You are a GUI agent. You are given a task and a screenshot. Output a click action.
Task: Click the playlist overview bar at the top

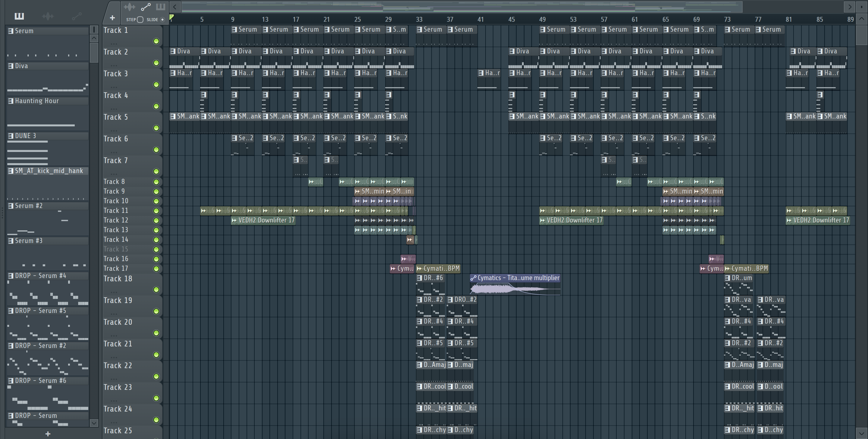point(462,6)
